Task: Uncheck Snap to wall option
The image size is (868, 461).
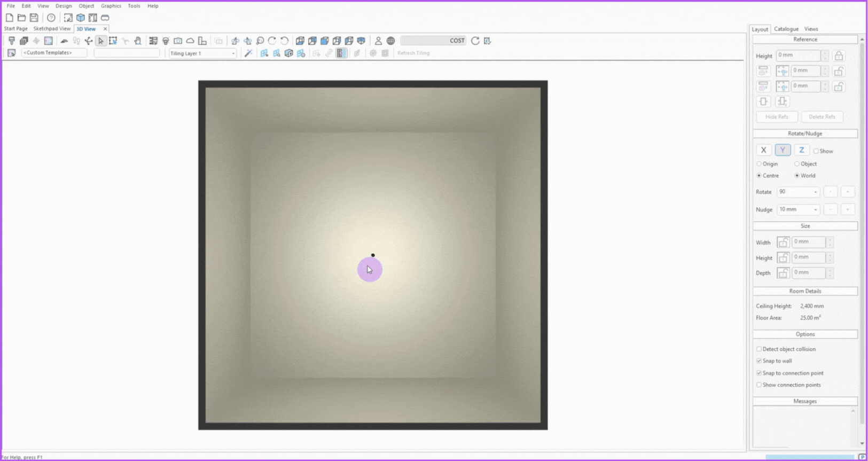Action: 759,361
